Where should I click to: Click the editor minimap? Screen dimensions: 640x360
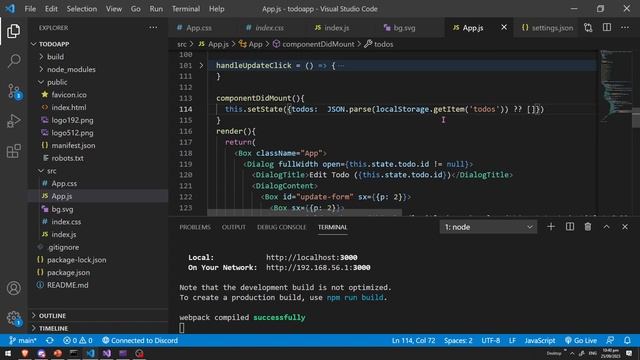(x=616, y=86)
